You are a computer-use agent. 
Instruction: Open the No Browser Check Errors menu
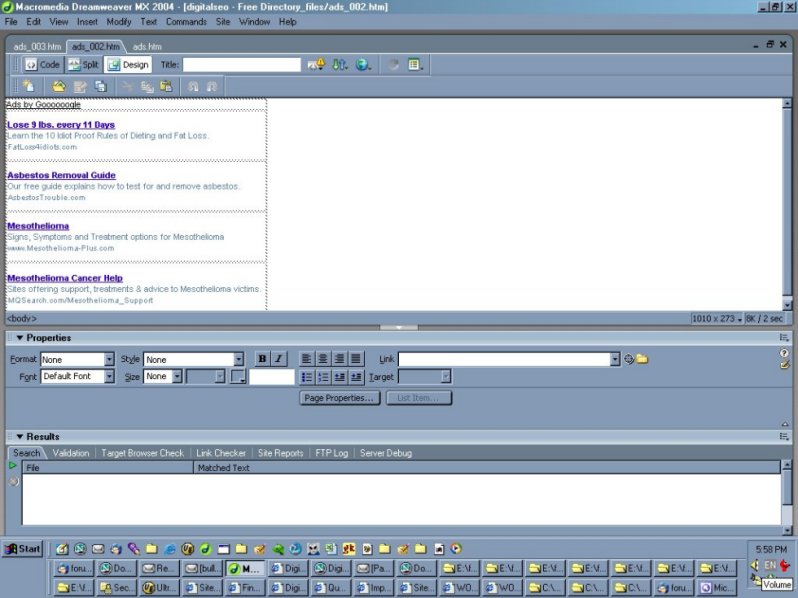316,65
